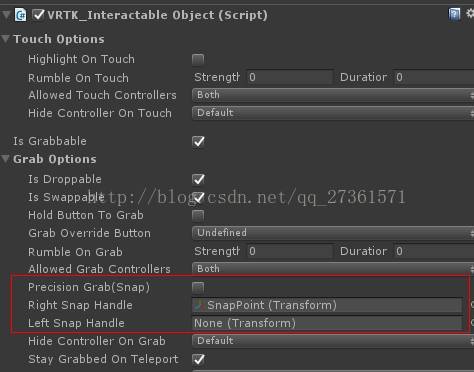Open the script help reference icon
The width and height of the screenshot is (474, 372).
[x=454, y=14]
